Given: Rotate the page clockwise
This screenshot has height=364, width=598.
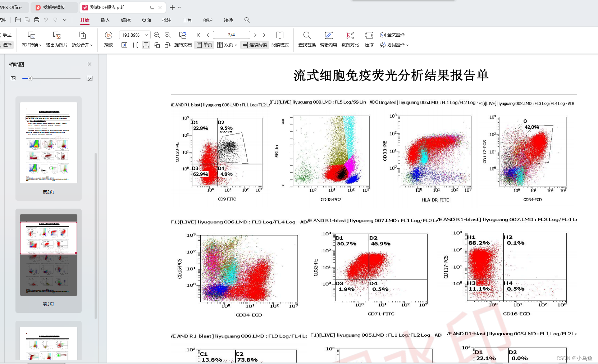Looking at the screenshot, I should click(x=168, y=45).
